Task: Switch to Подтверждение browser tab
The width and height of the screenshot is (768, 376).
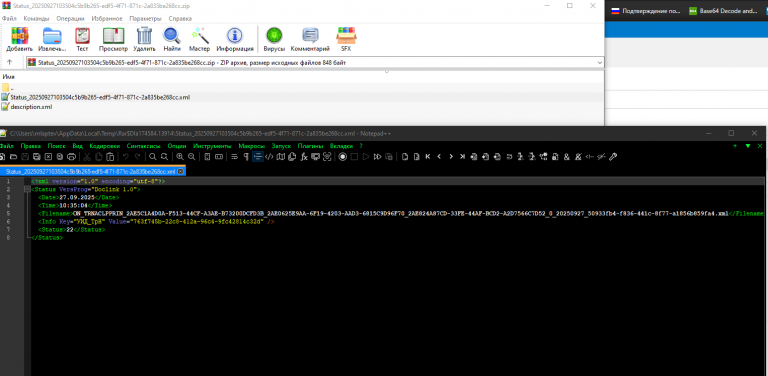Action: (x=646, y=11)
